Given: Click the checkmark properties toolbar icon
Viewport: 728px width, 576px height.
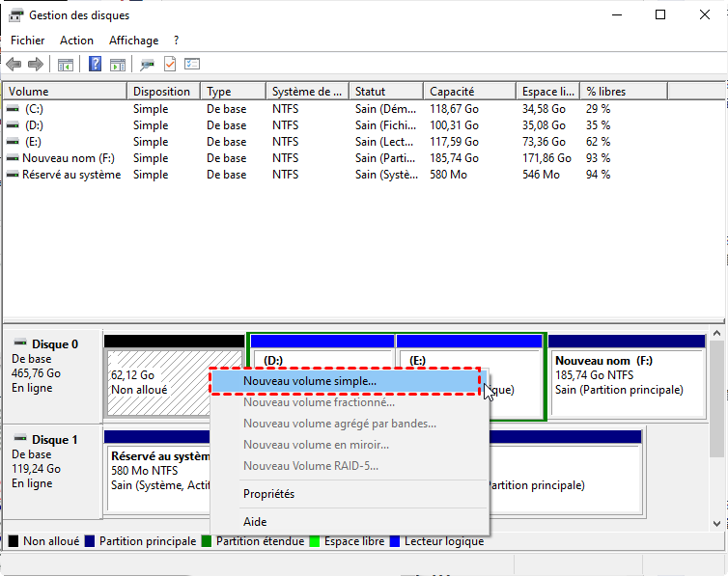Looking at the screenshot, I should tap(170, 64).
